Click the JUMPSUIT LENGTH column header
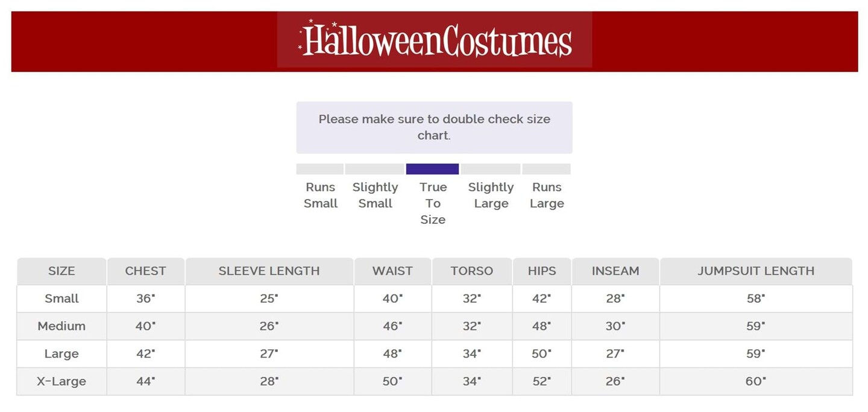The width and height of the screenshot is (868, 412). [x=755, y=271]
